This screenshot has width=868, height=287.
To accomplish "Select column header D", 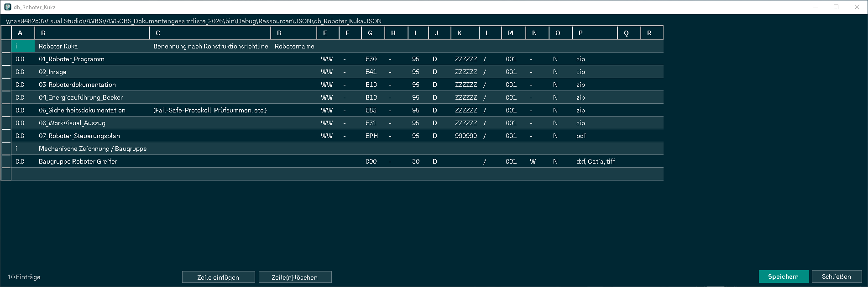I will point(294,33).
